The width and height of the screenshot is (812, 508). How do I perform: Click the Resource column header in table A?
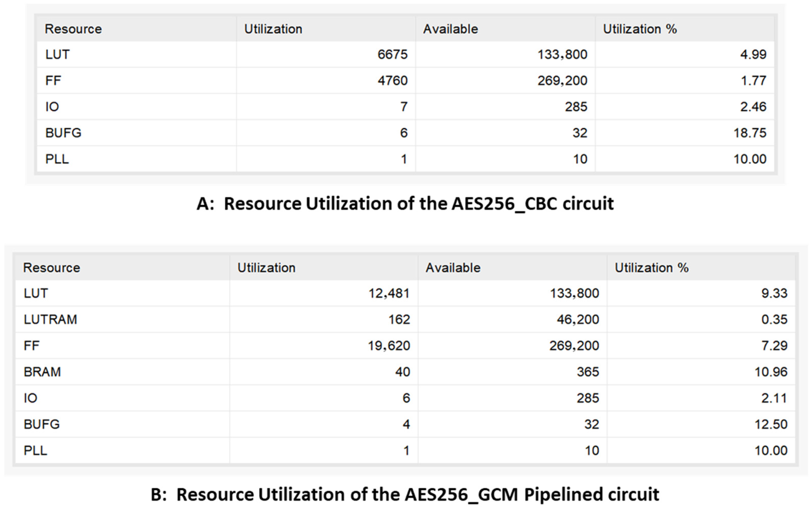click(73, 29)
